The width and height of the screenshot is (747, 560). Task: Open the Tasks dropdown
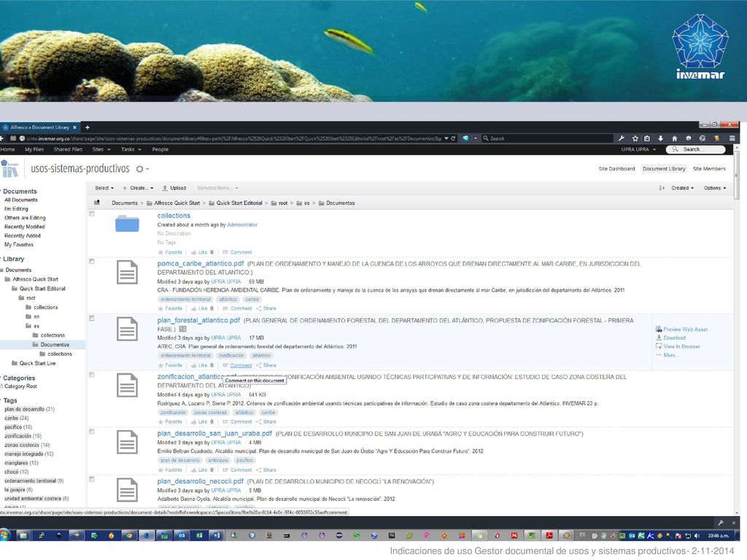pos(131,149)
